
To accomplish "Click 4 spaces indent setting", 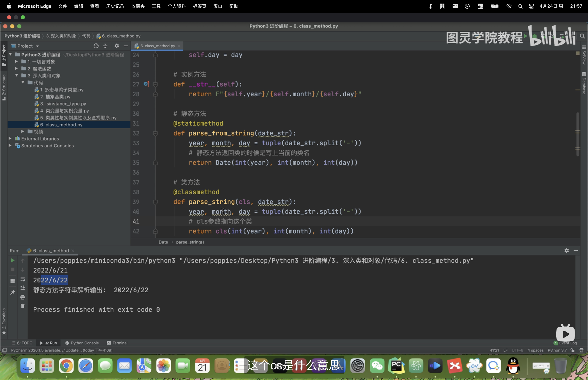I will coord(535,350).
